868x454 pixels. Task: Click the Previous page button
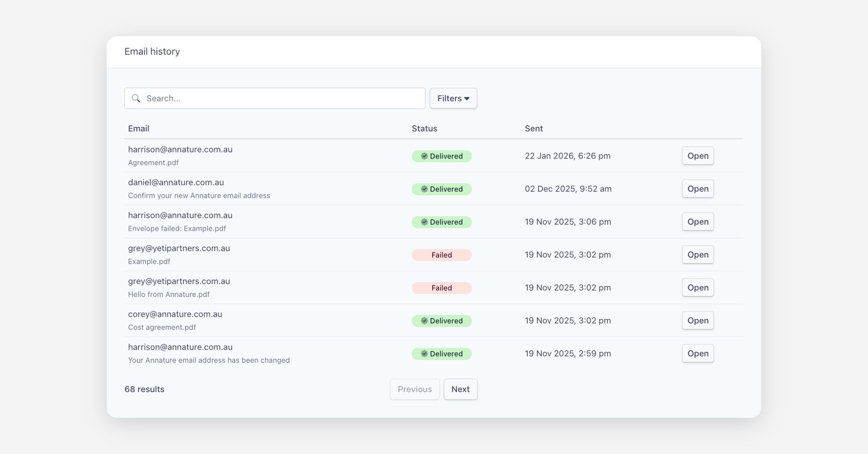click(414, 389)
